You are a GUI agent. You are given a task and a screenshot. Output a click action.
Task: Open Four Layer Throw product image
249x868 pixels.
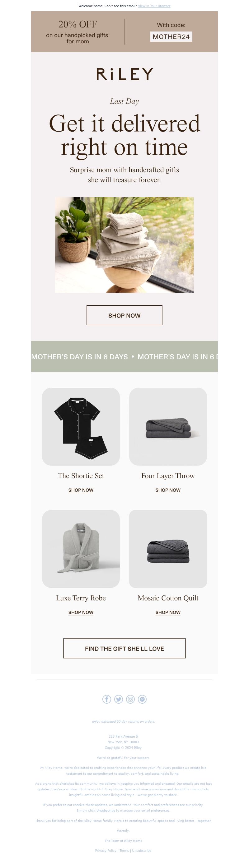click(168, 427)
